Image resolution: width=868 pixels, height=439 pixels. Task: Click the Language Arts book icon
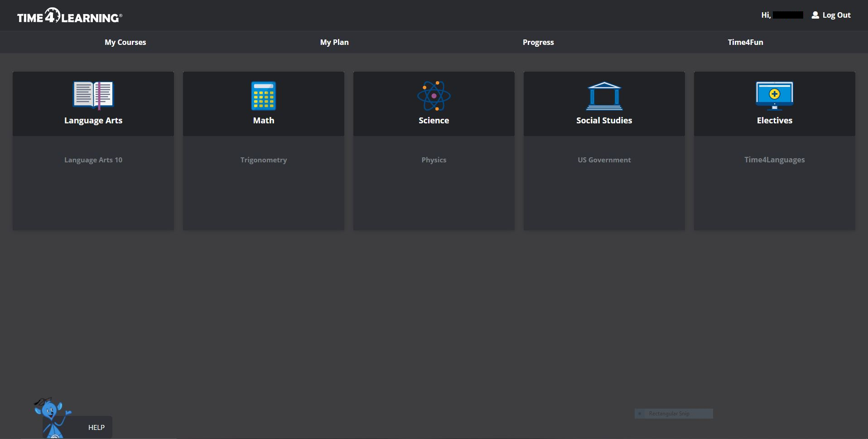coord(93,95)
